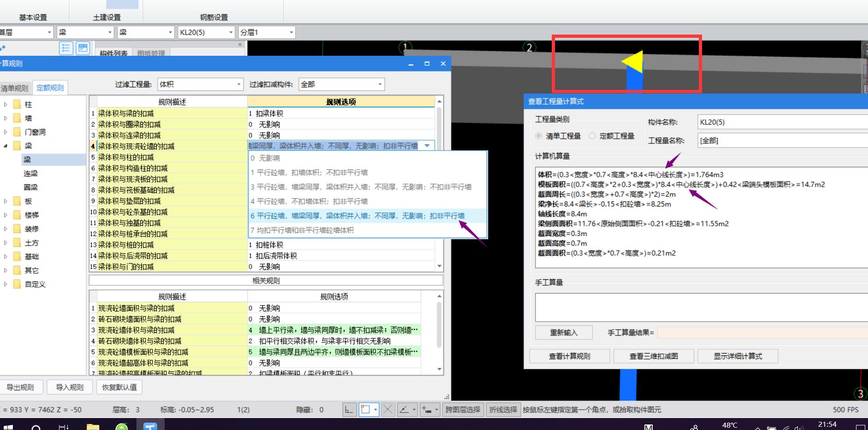Switch to 清单规则 tab
The width and height of the screenshot is (868, 430).
[x=15, y=88]
